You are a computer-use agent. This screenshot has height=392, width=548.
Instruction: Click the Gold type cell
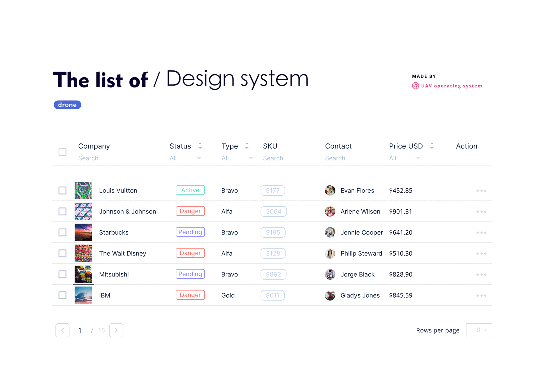(x=228, y=295)
